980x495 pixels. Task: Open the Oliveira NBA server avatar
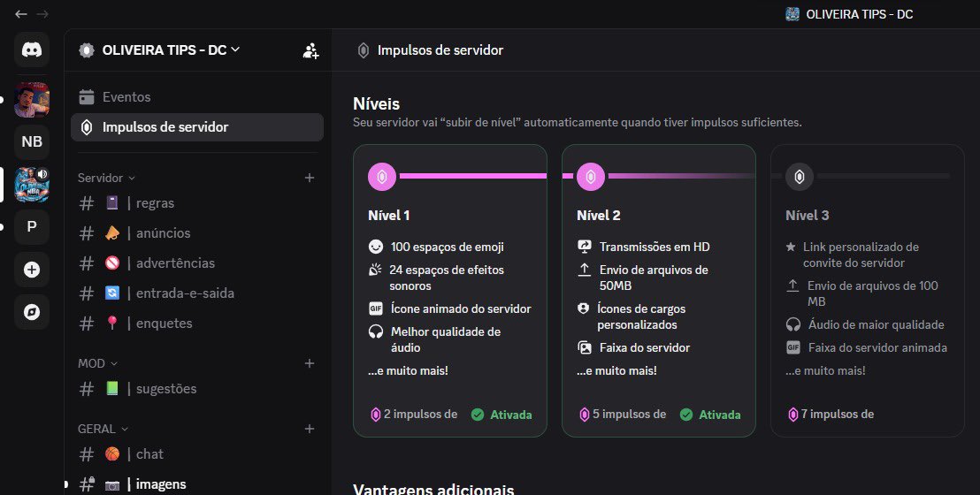tap(32, 185)
